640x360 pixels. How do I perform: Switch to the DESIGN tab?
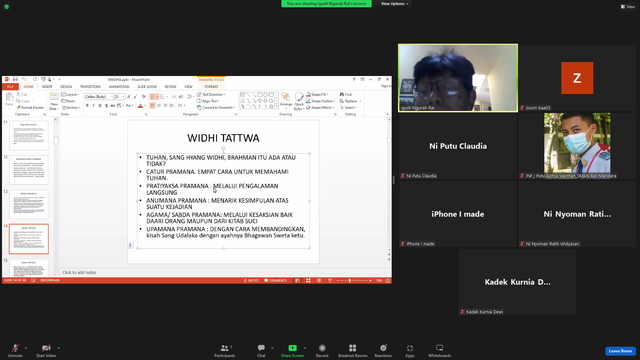coord(66,87)
